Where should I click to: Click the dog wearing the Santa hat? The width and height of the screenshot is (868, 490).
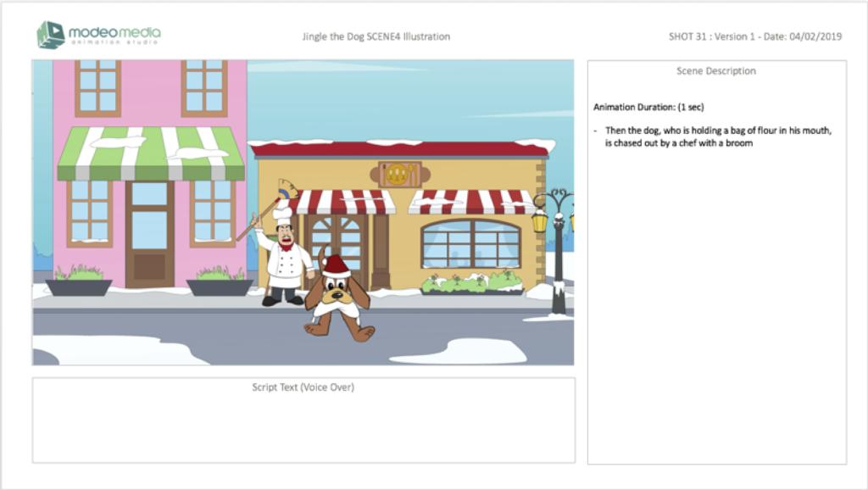click(337, 294)
